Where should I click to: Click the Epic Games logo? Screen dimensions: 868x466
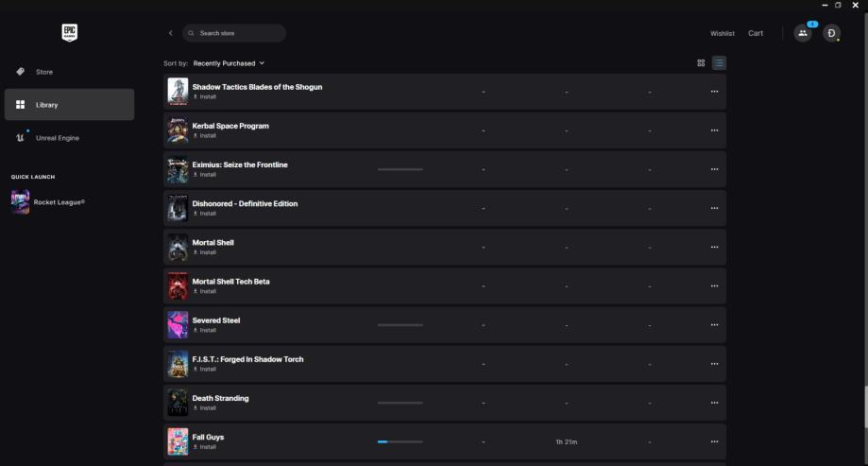69,32
